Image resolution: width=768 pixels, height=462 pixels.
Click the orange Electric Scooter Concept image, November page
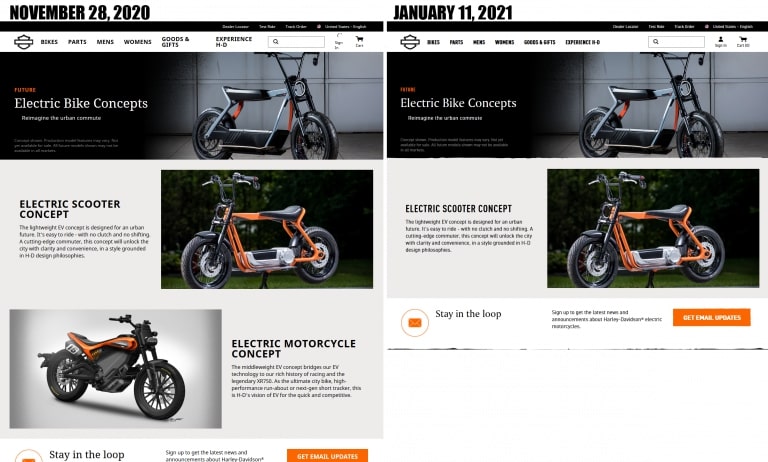[x=267, y=229]
